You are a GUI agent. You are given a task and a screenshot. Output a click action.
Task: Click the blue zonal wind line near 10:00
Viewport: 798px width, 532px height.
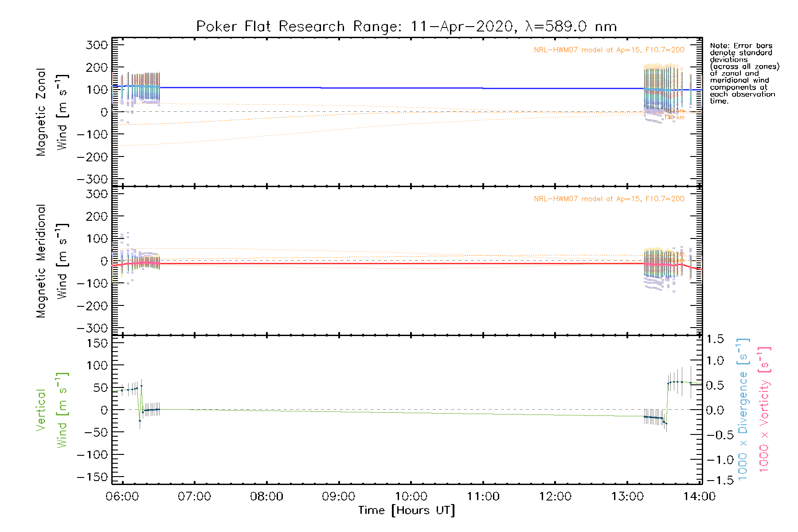point(411,88)
